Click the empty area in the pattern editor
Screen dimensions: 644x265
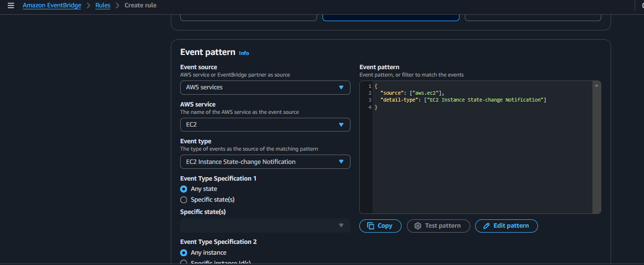click(x=481, y=162)
